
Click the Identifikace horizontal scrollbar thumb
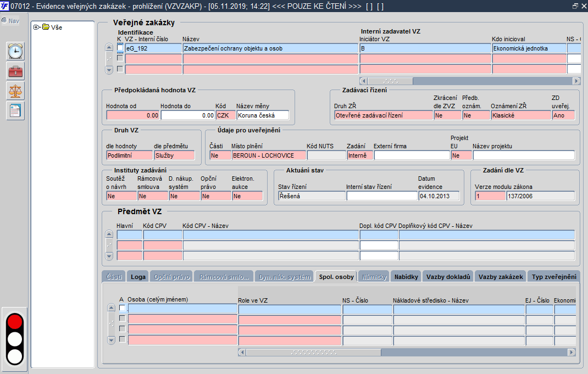pyautogui.click(x=390, y=81)
